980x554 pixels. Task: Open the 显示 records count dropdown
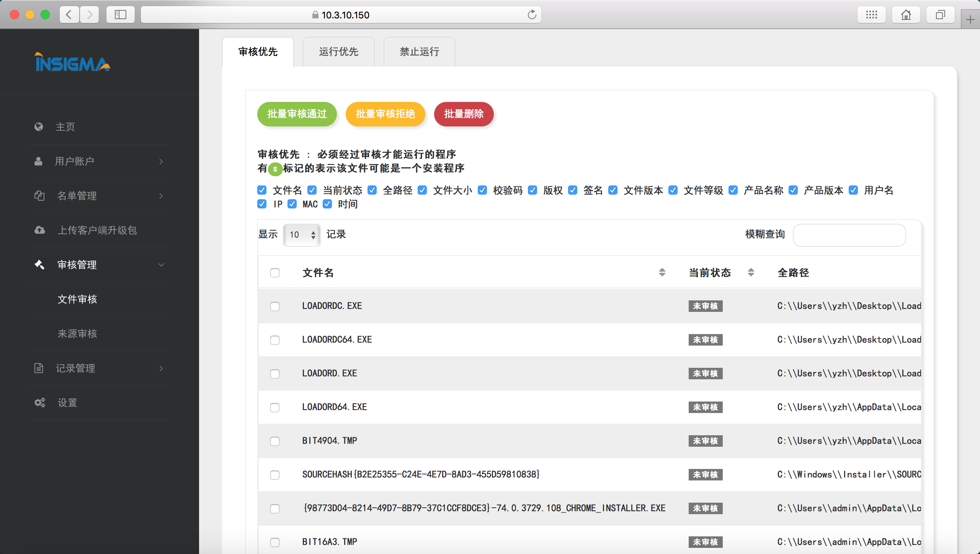[x=302, y=235]
